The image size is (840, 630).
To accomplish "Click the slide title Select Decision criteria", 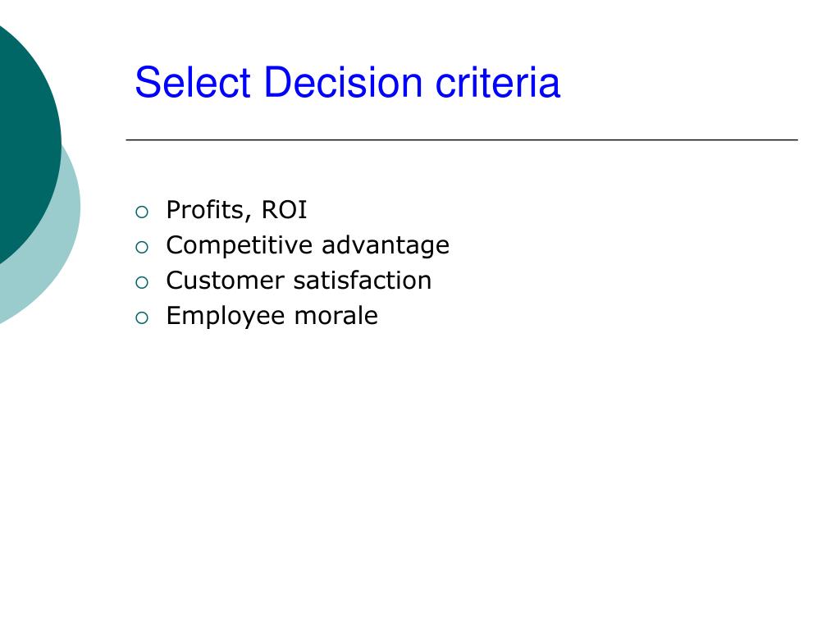I will 347,83.
